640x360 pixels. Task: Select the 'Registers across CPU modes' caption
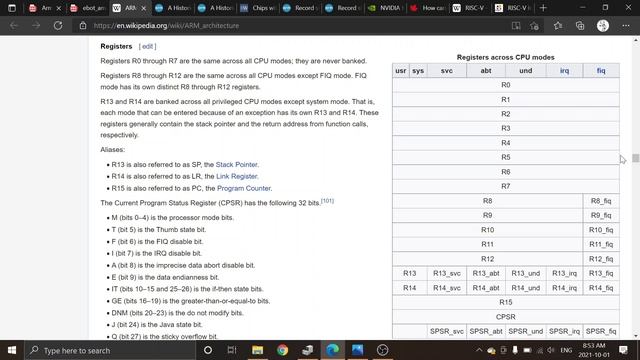[x=505, y=58]
